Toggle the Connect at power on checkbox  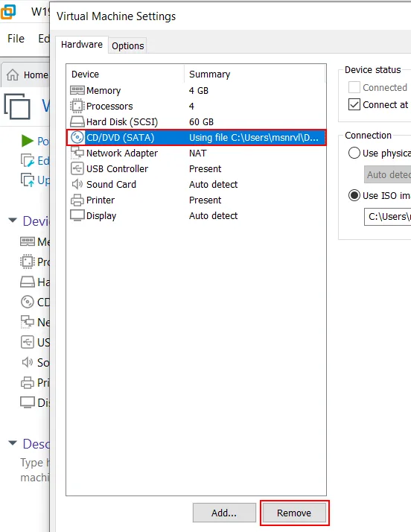tap(354, 104)
